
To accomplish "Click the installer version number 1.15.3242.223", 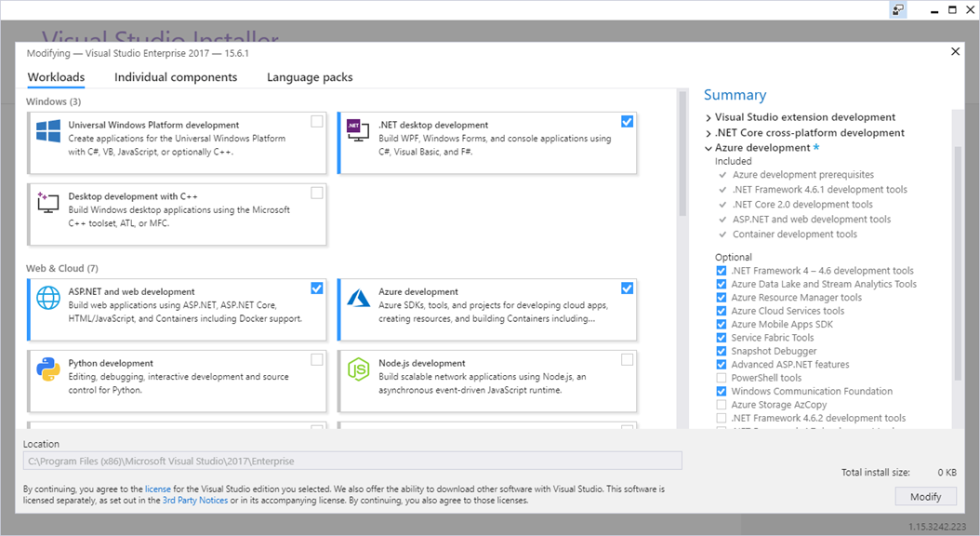I will pyautogui.click(x=937, y=528).
